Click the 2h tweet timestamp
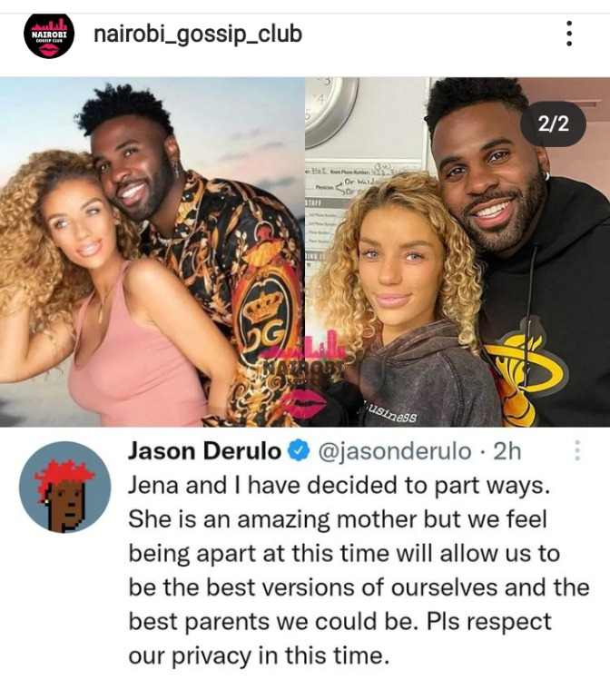Image resolution: width=610 pixels, height=700 pixels. [x=507, y=451]
